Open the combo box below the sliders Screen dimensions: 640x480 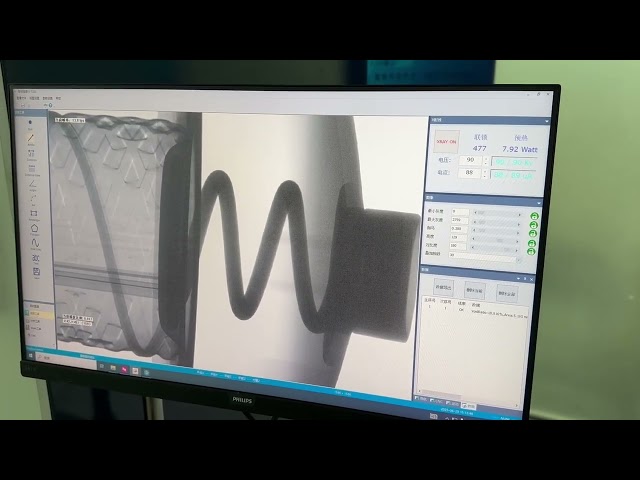pos(484,256)
